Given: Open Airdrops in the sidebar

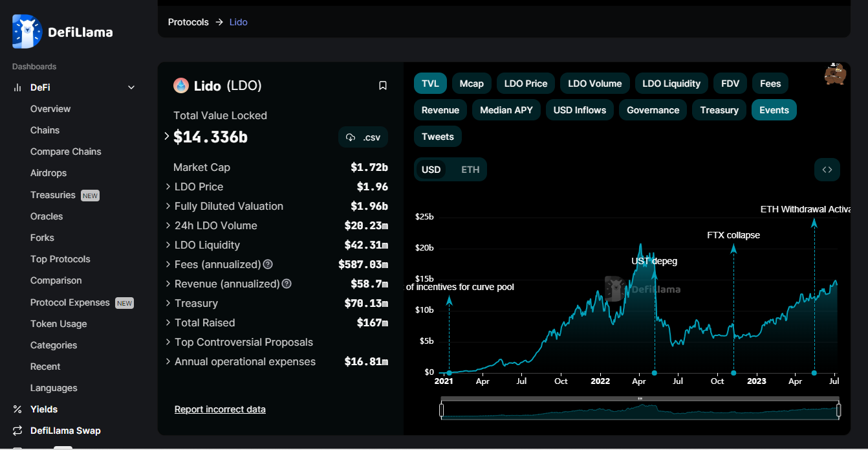Looking at the screenshot, I should coord(49,173).
